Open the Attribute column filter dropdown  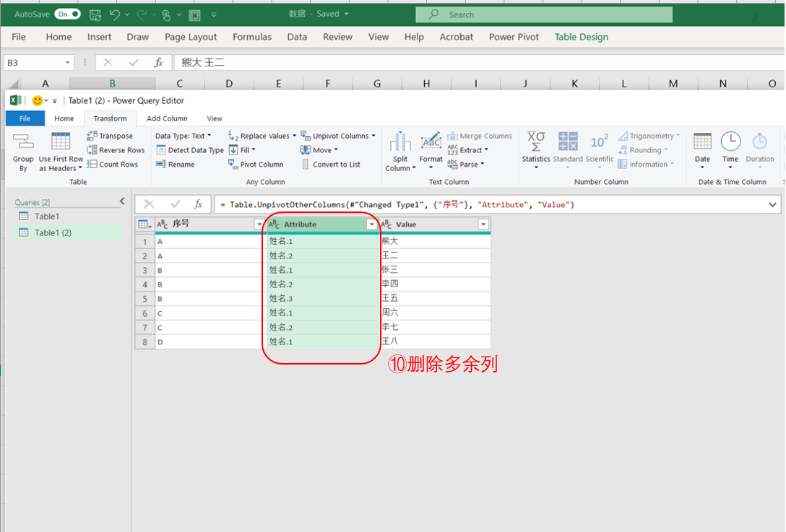pos(371,224)
